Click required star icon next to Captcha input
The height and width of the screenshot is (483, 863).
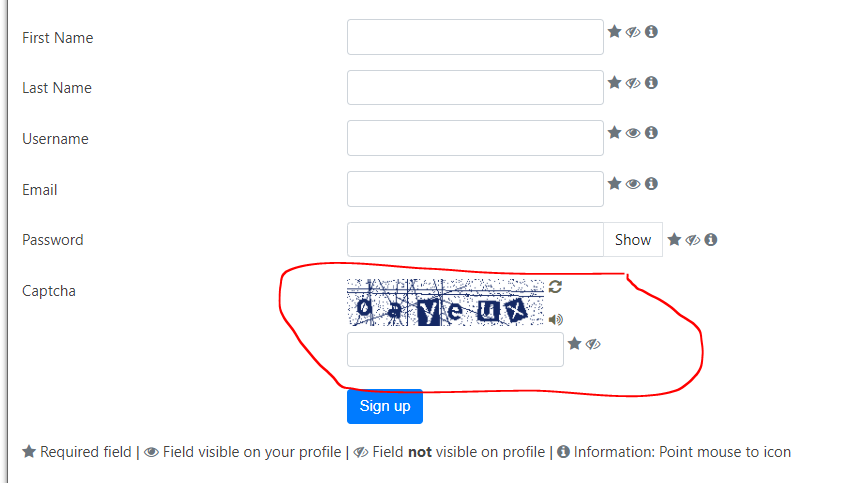pos(574,344)
